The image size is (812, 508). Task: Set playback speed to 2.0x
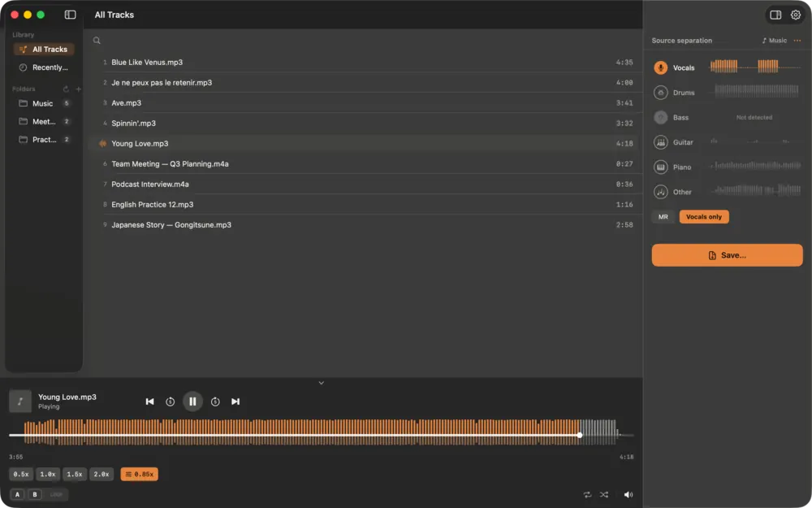[x=101, y=475]
